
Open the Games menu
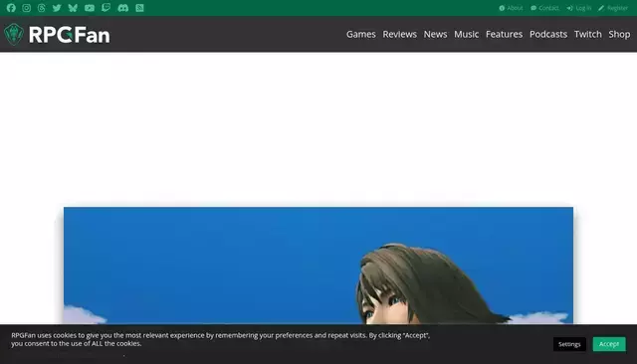360,34
